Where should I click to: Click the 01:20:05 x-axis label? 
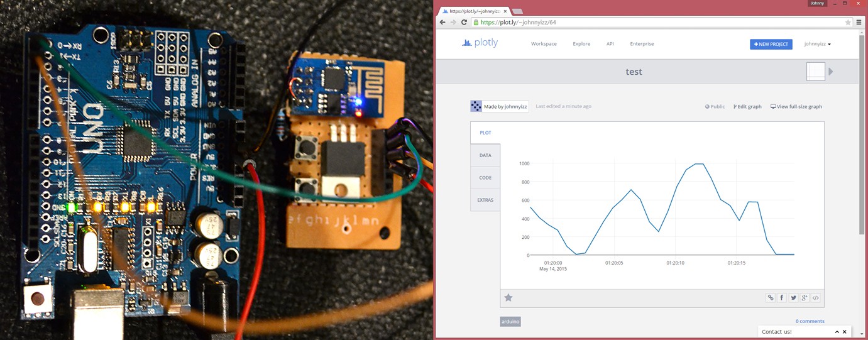614,263
